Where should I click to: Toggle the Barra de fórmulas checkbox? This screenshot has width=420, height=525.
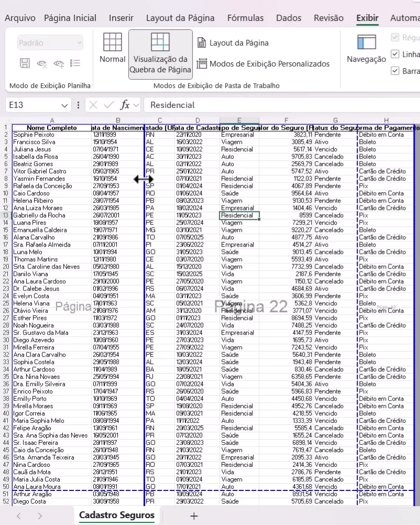(395, 71)
